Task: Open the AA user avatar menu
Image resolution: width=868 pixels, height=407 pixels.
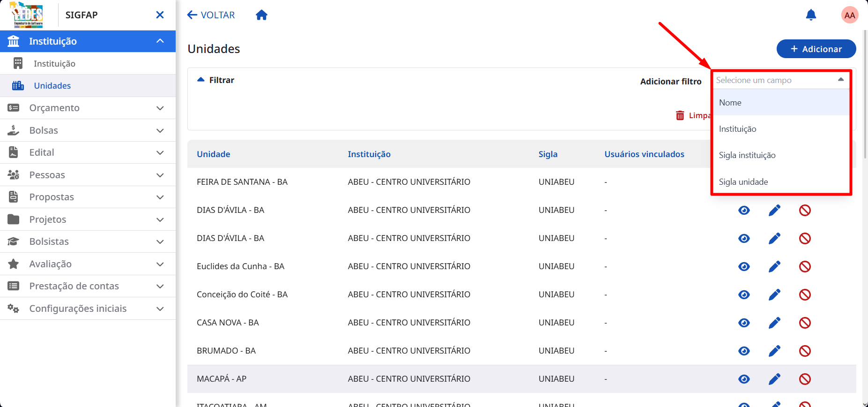Action: click(850, 15)
